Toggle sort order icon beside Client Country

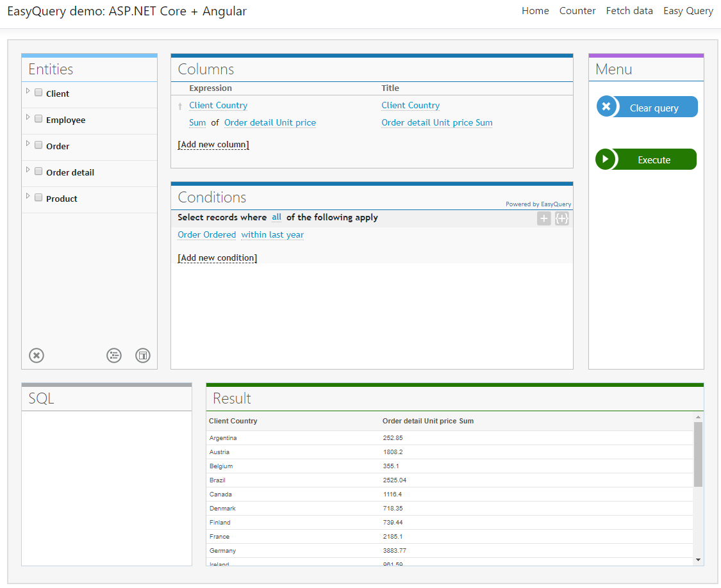coord(179,105)
